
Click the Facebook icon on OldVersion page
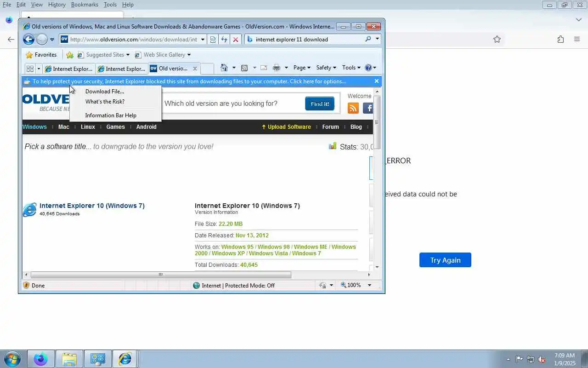tap(368, 108)
